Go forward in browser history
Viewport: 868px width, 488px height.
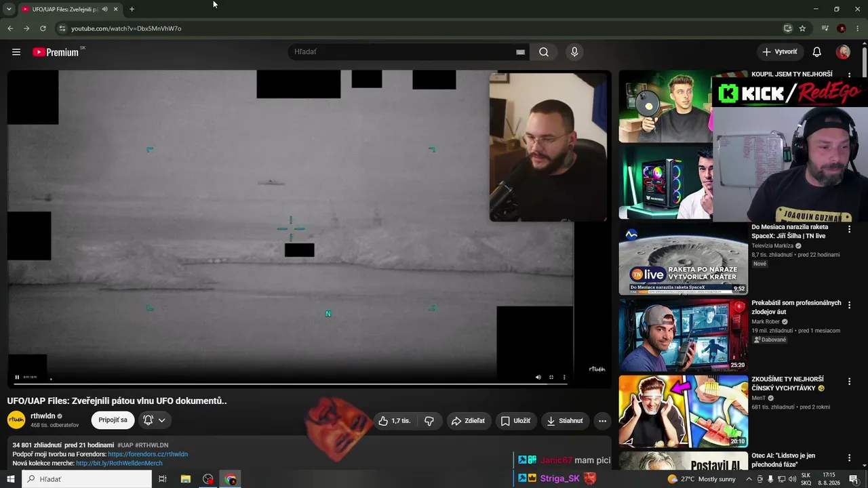26,28
